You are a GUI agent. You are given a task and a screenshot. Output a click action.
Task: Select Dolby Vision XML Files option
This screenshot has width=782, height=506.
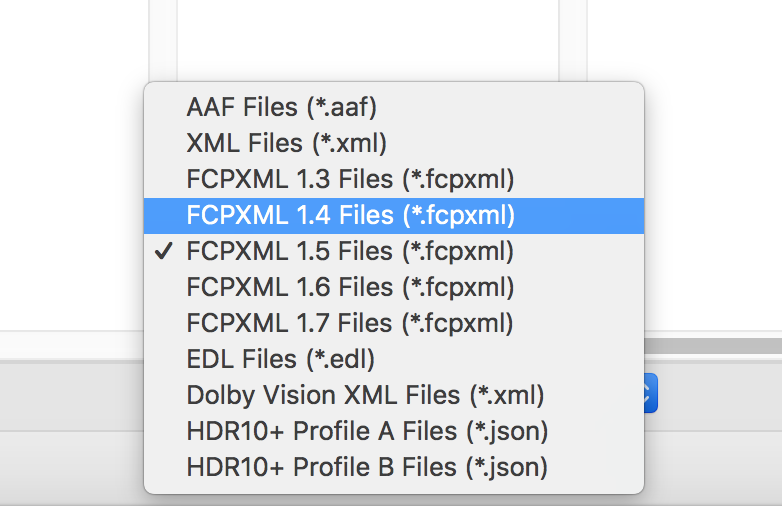[x=394, y=395]
